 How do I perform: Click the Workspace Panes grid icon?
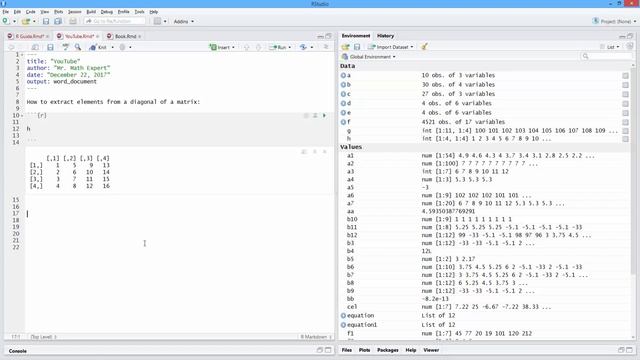point(157,21)
